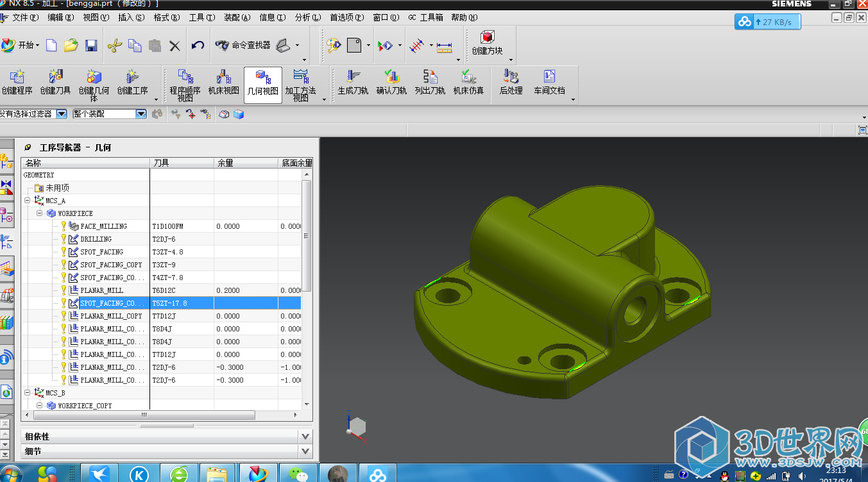Click 后处理 post process icon
The height and width of the screenshot is (482, 868).
(511, 83)
